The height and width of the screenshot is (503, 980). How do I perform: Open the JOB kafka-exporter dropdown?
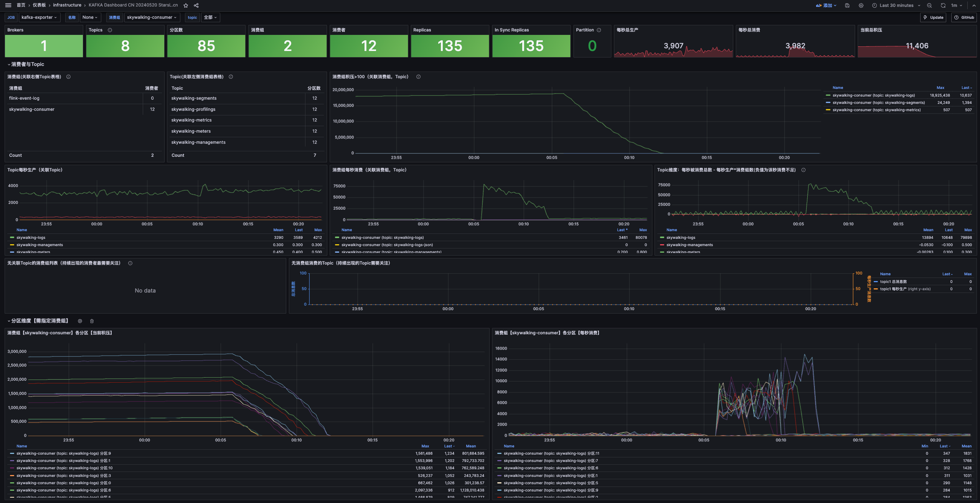[x=39, y=17]
